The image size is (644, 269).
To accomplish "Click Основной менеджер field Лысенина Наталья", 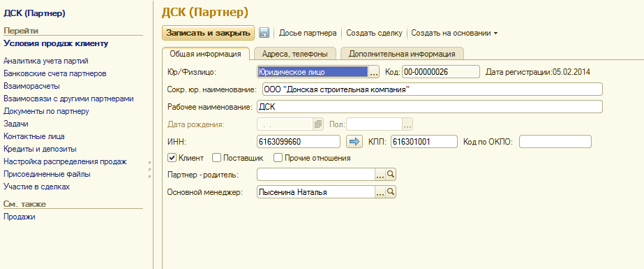I will pos(316,191).
